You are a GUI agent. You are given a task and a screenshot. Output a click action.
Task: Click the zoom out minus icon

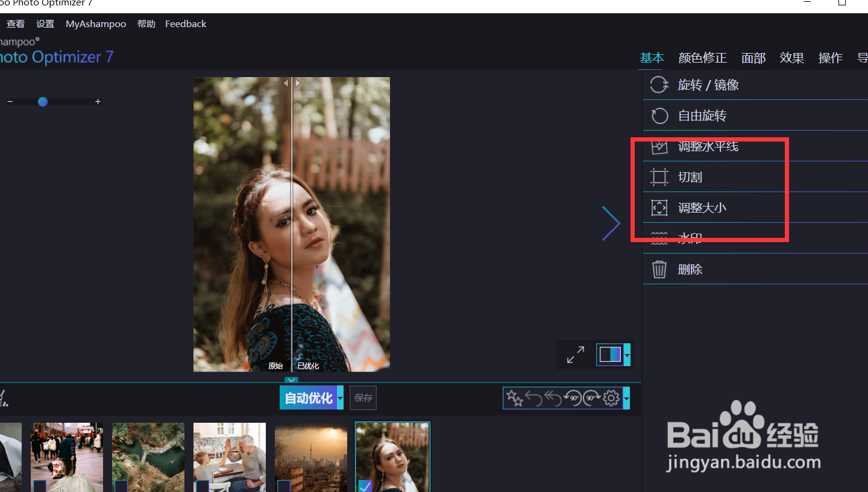click(x=10, y=102)
